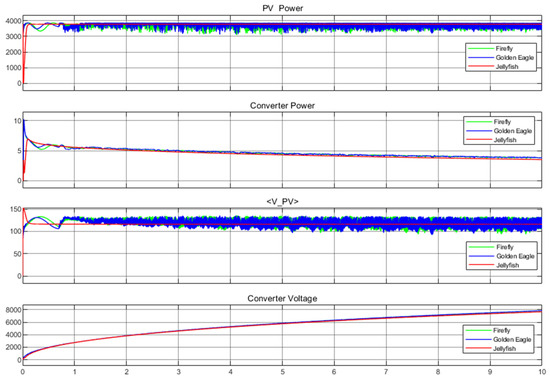The image size is (550, 380).
Task: Select Golden Eagle legend entry in Converter Voltage plot
Action: (x=512, y=339)
